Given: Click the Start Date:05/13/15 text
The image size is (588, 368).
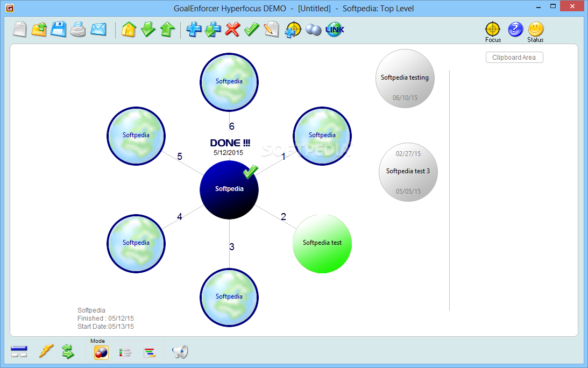Looking at the screenshot, I should pos(106,327).
